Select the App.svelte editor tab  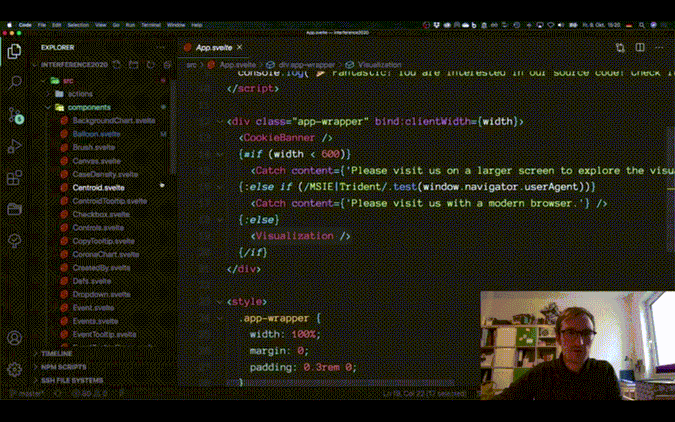[x=214, y=47]
